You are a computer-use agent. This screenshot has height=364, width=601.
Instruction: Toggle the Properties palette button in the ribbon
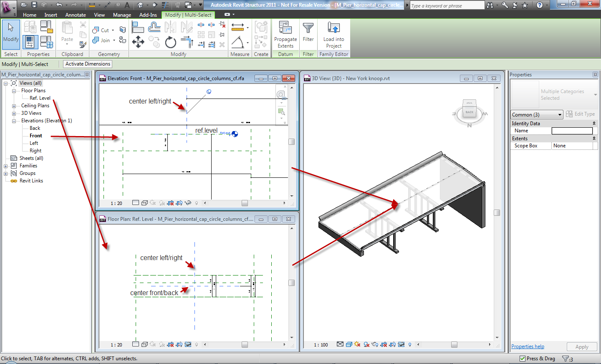pyautogui.click(x=30, y=42)
